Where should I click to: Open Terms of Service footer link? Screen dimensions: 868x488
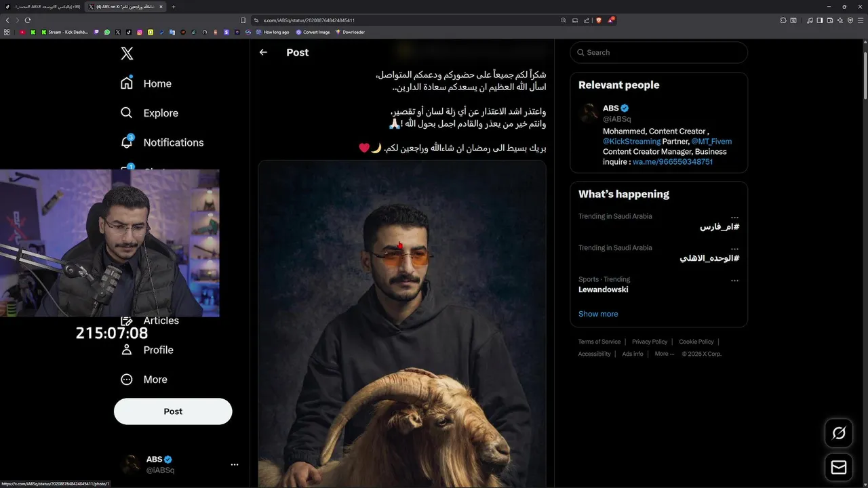[x=599, y=342]
